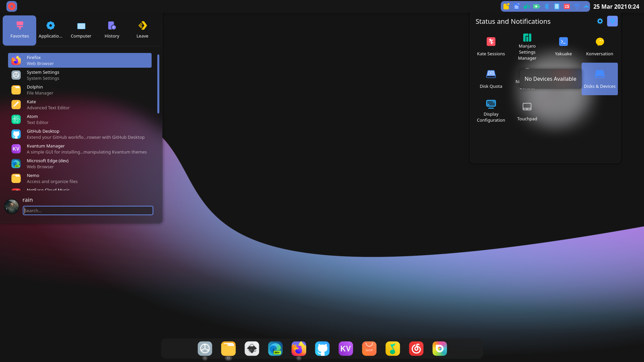Screen dimensions: 644x362
Task: Launch the yellow music note app in the dock
Action: [x=393, y=349]
